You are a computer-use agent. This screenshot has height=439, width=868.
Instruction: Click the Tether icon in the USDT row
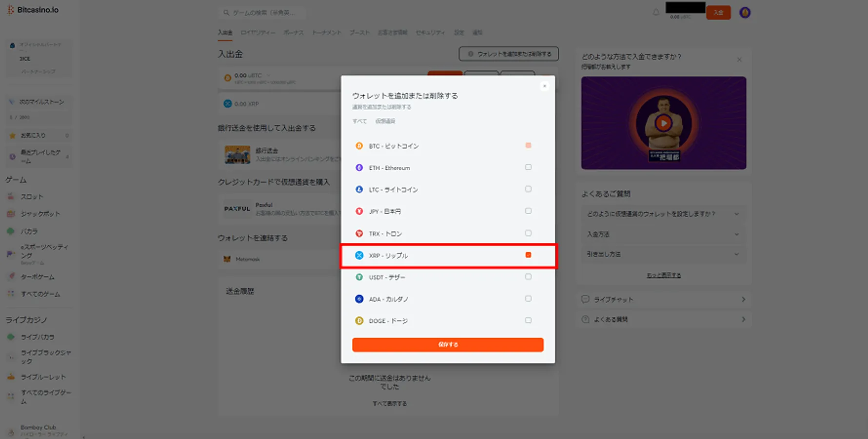tap(359, 277)
